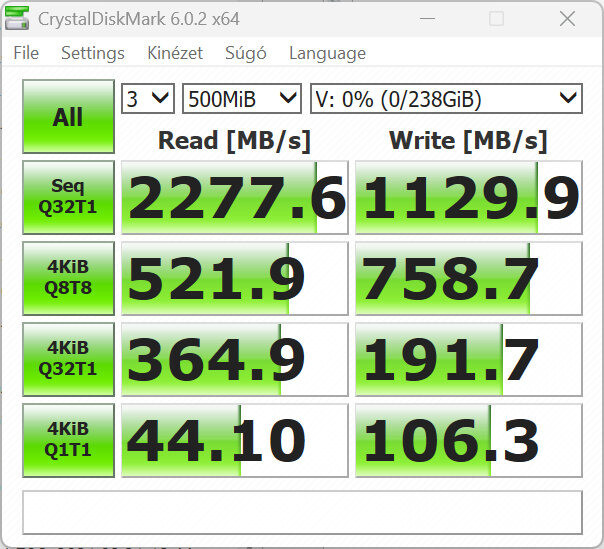Click the CrystalDiskMark app icon in title bar
The width and height of the screenshot is (604, 549).
(x=17, y=18)
